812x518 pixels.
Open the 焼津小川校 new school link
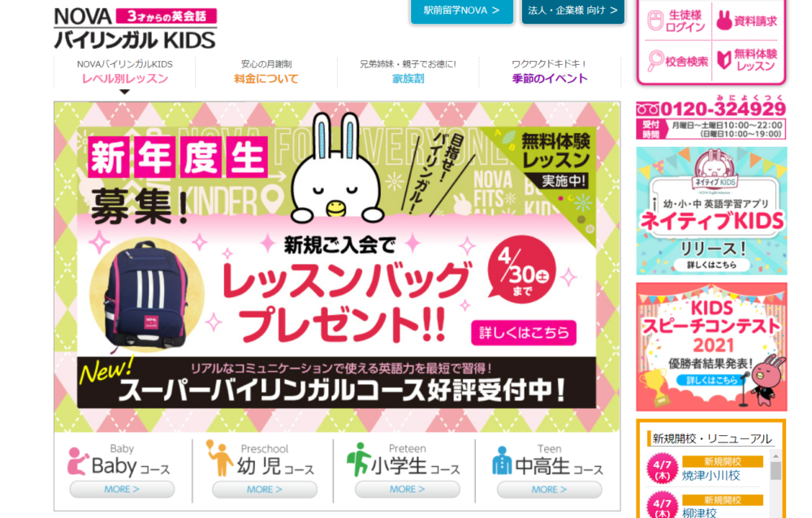710,476
